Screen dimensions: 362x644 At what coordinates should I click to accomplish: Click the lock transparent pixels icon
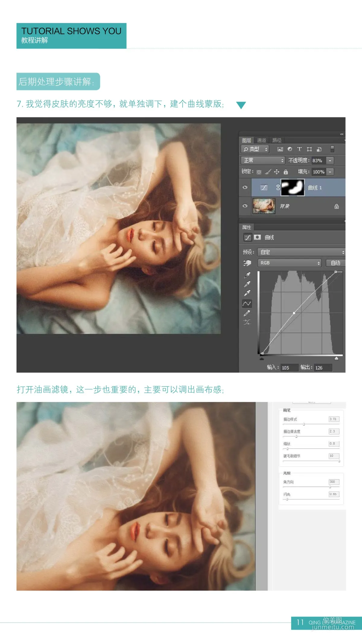tap(259, 172)
